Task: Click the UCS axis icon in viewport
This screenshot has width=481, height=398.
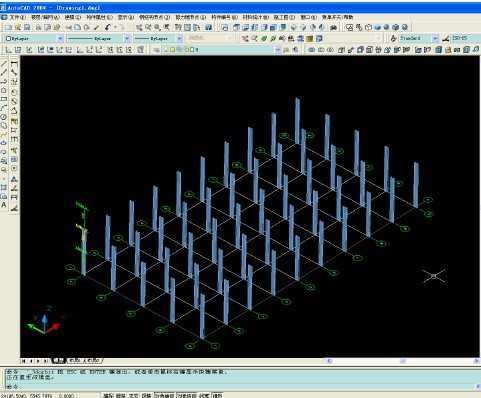Action: [44, 324]
